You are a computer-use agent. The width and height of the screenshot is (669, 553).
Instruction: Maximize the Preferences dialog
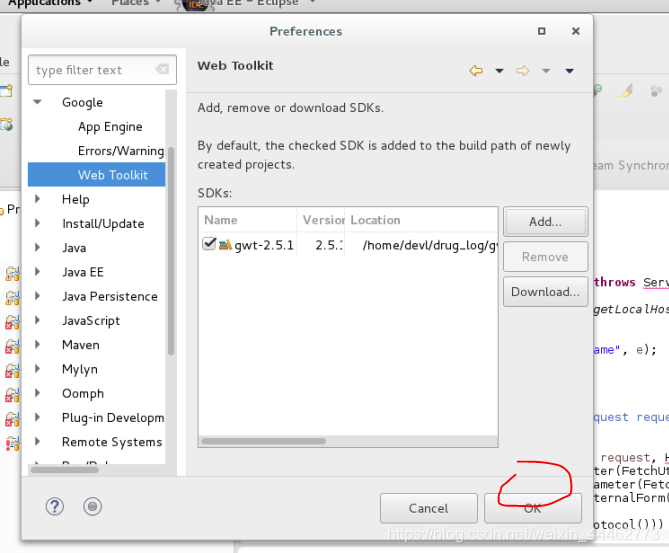click(x=541, y=31)
